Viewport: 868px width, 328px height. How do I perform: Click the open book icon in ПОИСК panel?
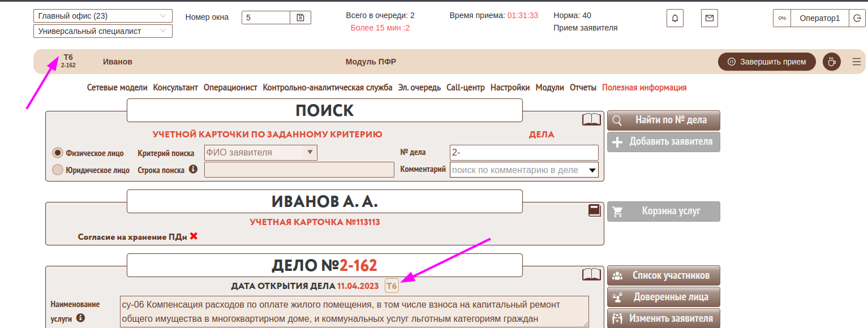591,119
